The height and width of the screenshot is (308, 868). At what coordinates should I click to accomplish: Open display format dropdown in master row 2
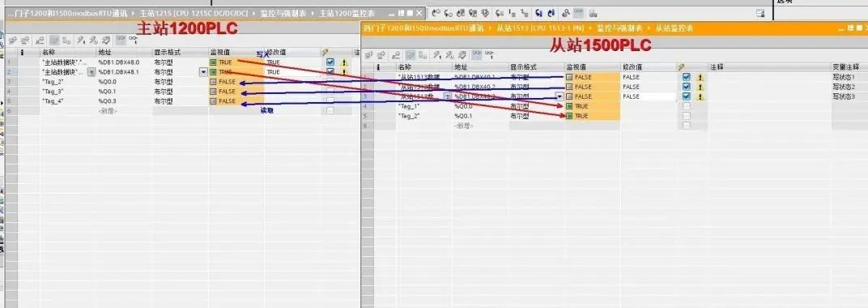tap(203, 72)
